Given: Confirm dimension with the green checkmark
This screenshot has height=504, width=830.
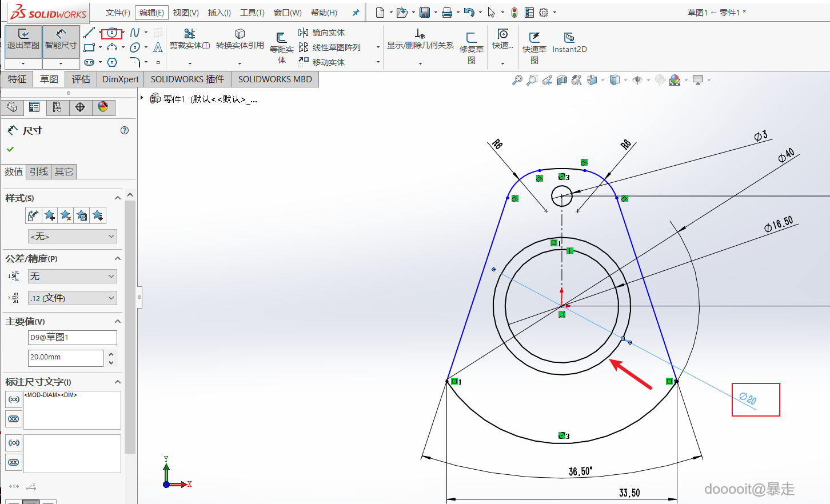Looking at the screenshot, I should 10,149.
